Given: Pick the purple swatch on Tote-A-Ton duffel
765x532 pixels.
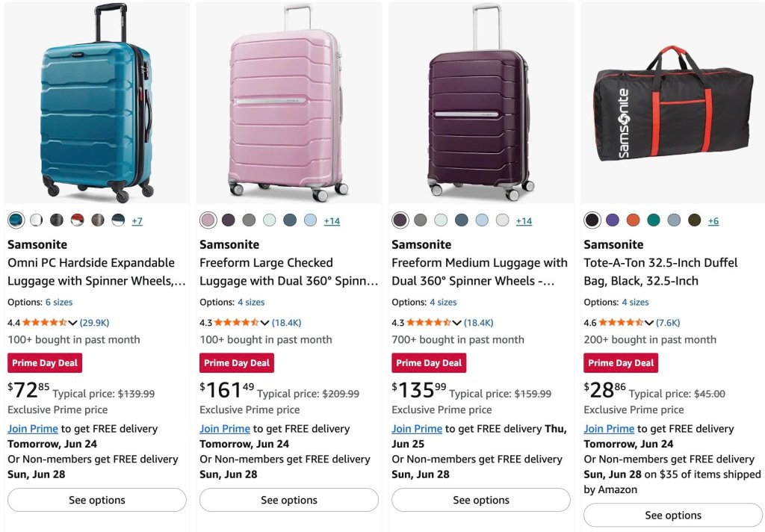Looking at the screenshot, I should [613, 220].
